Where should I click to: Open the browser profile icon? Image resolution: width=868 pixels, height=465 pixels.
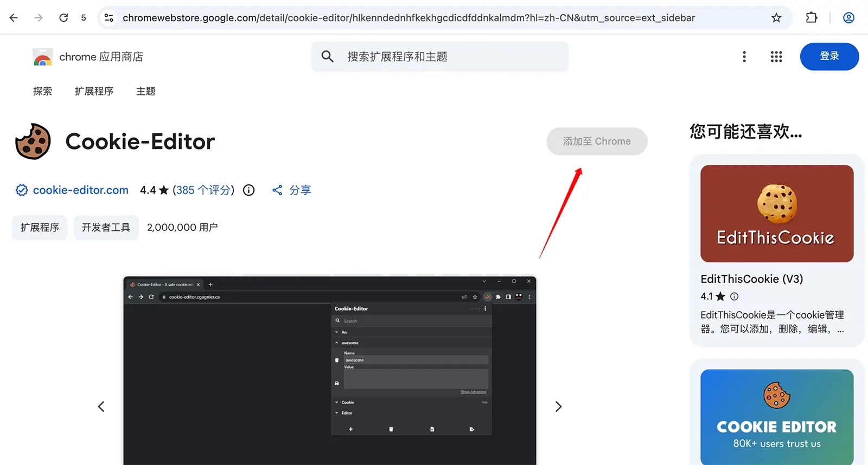click(x=849, y=18)
